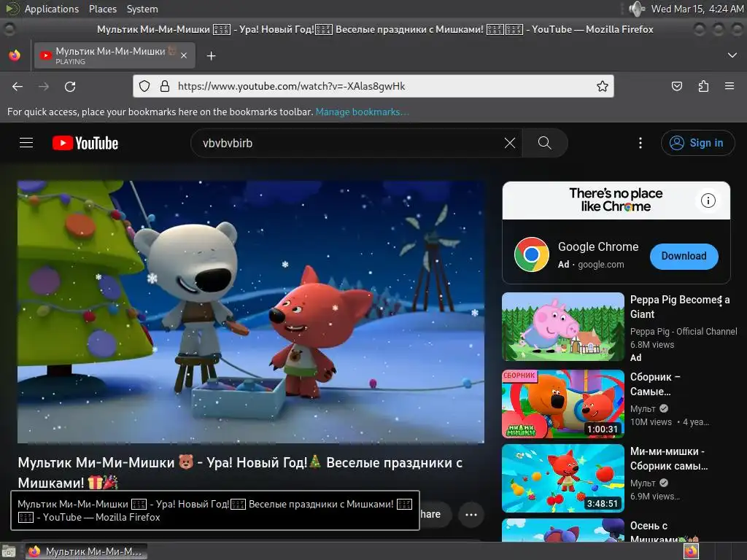Screen dimensions: 747x560
Task: Open Peppa Pig ad three-dot options
Action: [x=721, y=300]
